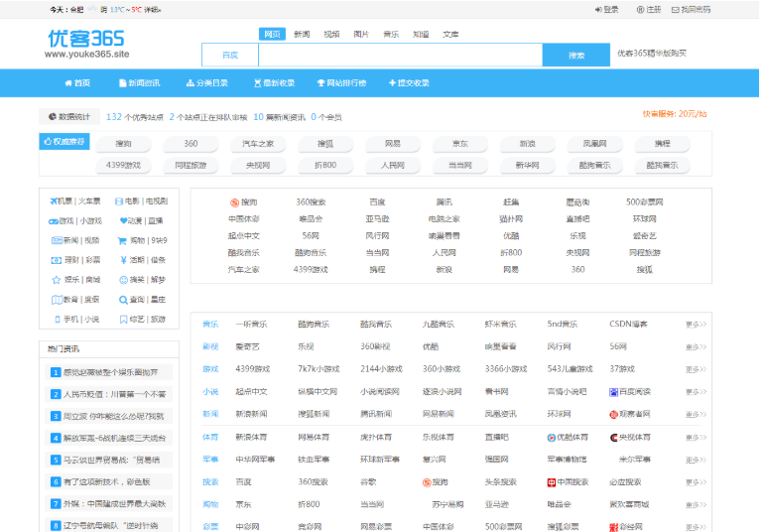Click the phone icon beside 手机 | 小说

click(58, 320)
